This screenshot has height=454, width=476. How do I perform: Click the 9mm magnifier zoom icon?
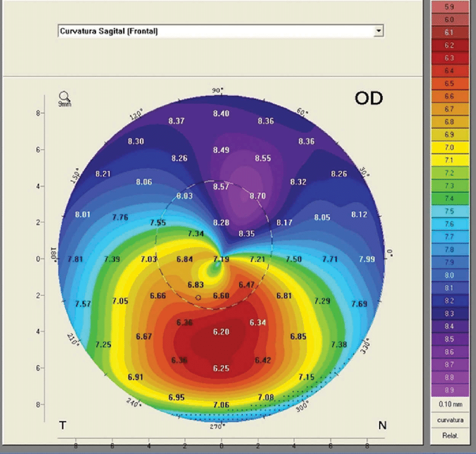coord(65,98)
